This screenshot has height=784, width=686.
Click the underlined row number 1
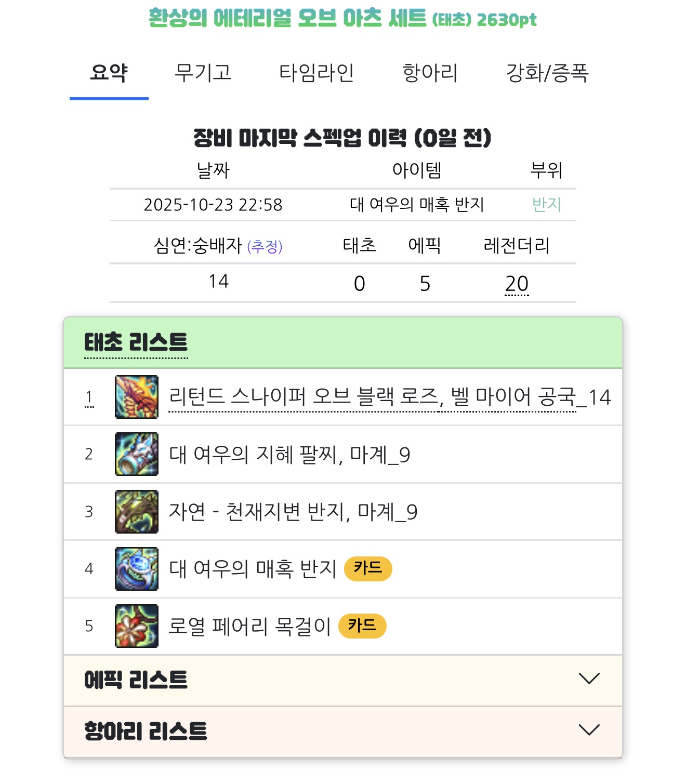tap(89, 397)
